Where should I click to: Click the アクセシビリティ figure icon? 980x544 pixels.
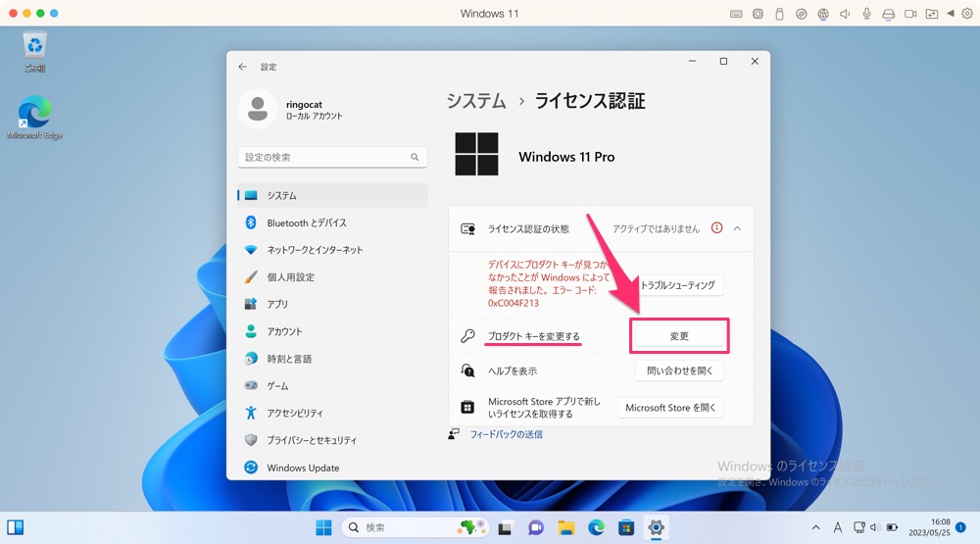tap(251, 413)
